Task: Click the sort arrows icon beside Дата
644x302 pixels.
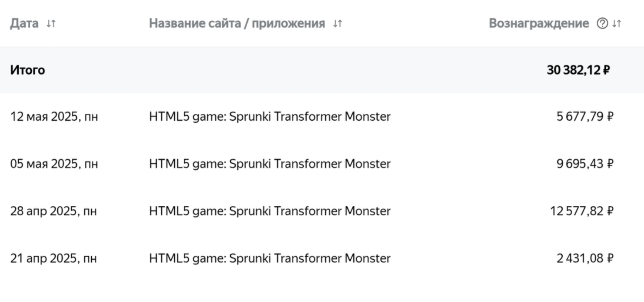Action: tap(51, 24)
